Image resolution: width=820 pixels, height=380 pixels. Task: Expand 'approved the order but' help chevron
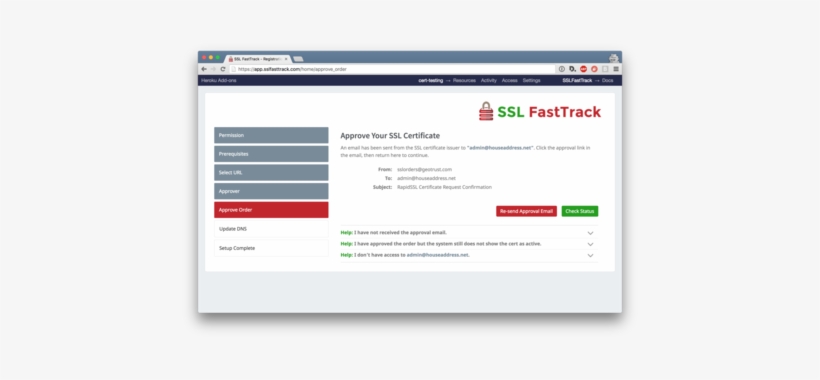tap(590, 244)
